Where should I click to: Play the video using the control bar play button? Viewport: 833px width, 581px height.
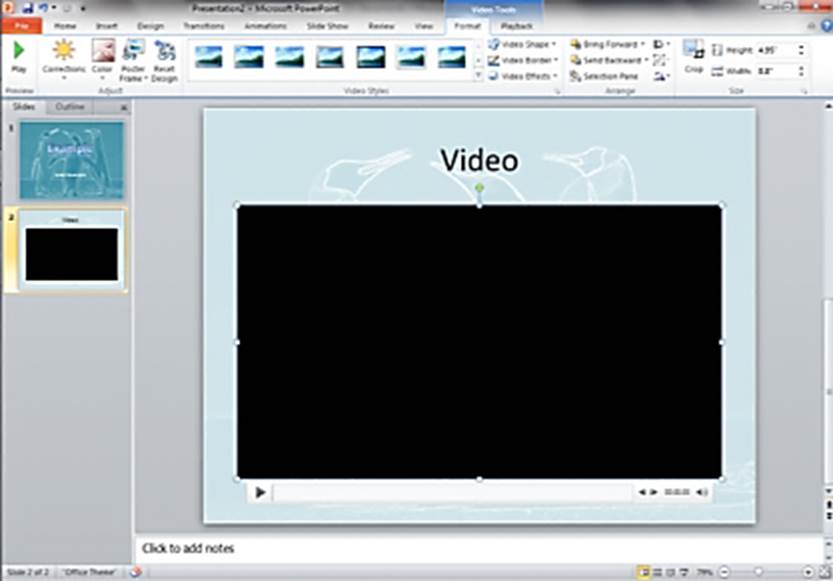(x=260, y=492)
